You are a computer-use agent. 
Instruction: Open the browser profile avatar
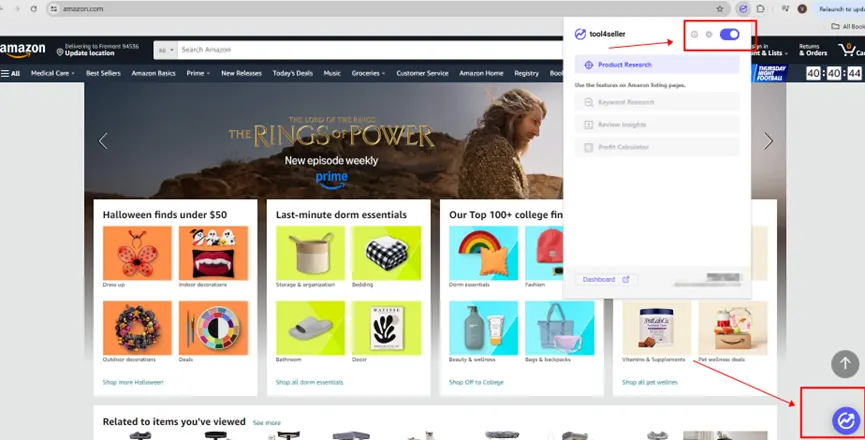(802, 9)
